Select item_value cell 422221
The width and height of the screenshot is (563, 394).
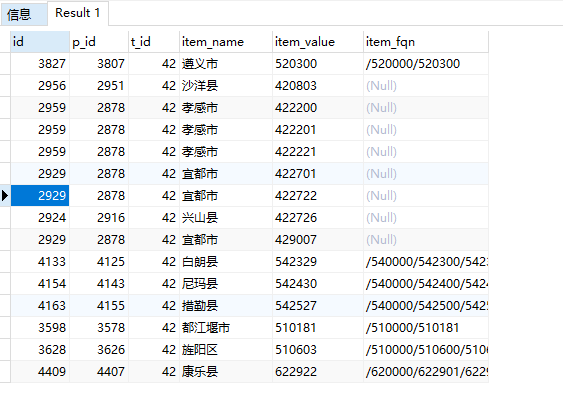click(x=318, y=152)
